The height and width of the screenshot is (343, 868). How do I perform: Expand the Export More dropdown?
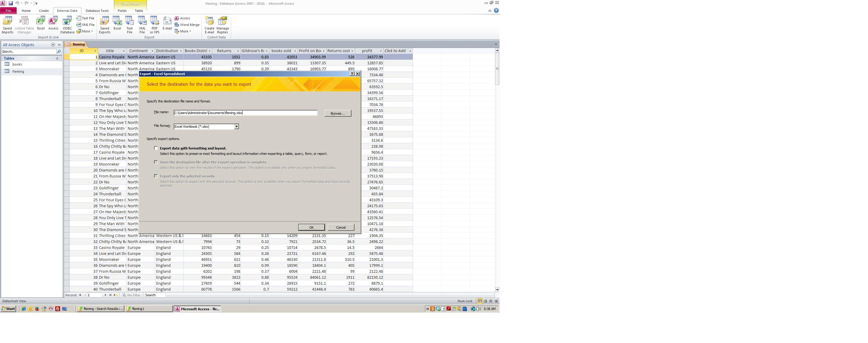click(x=183, y=31)
